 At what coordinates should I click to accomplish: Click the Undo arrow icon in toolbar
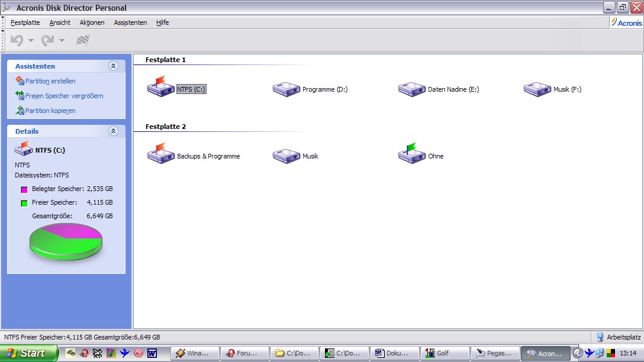[17, 40]
